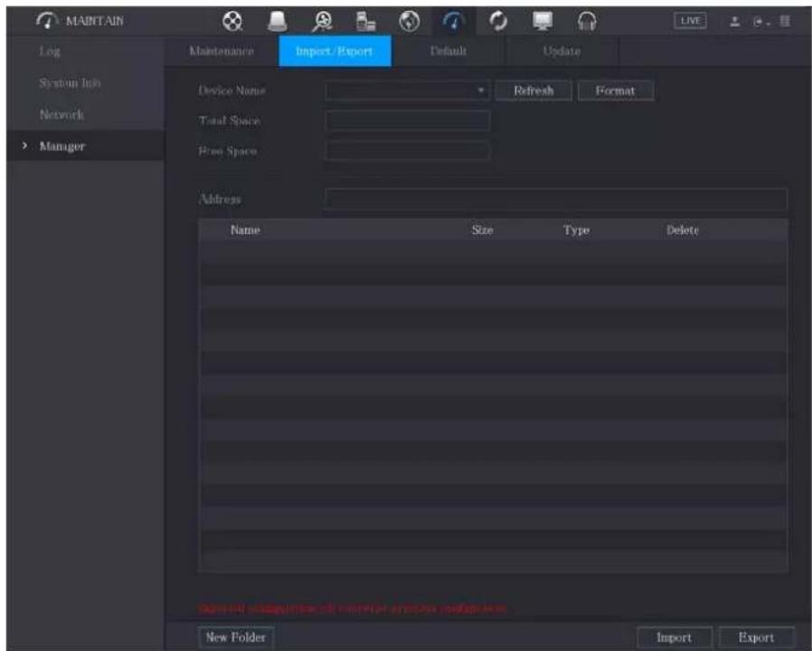Open the Device Name dropdown
Image resolution: width=812 pixels, height=651 pixels.
pyautogui.click(x=407, y=90)
